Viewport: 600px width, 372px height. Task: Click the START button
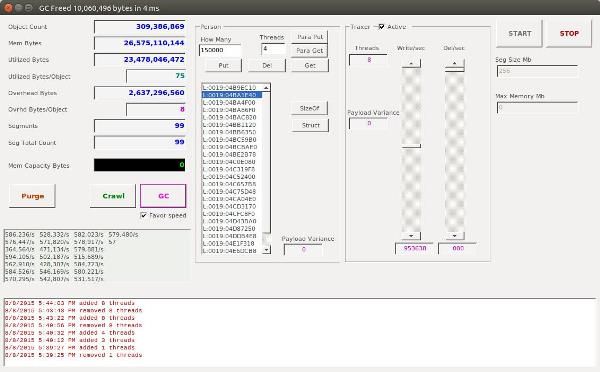click(519, 34)
